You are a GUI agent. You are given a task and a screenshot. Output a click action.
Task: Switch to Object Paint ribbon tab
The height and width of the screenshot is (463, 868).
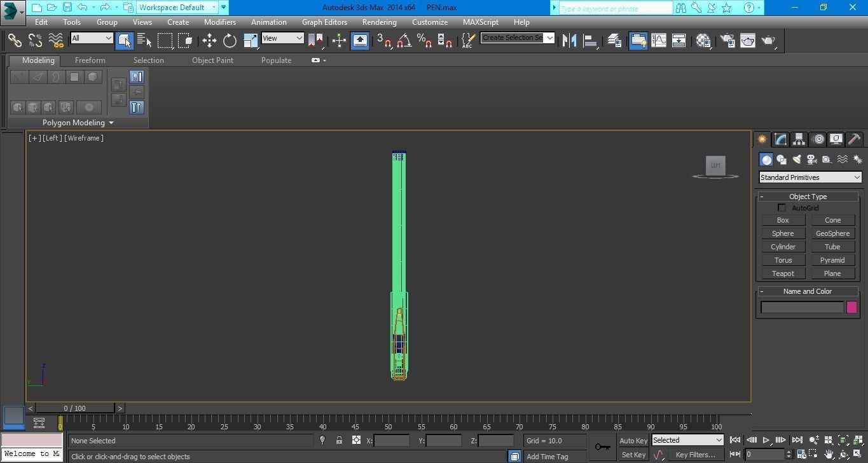(x=212, y=60)
